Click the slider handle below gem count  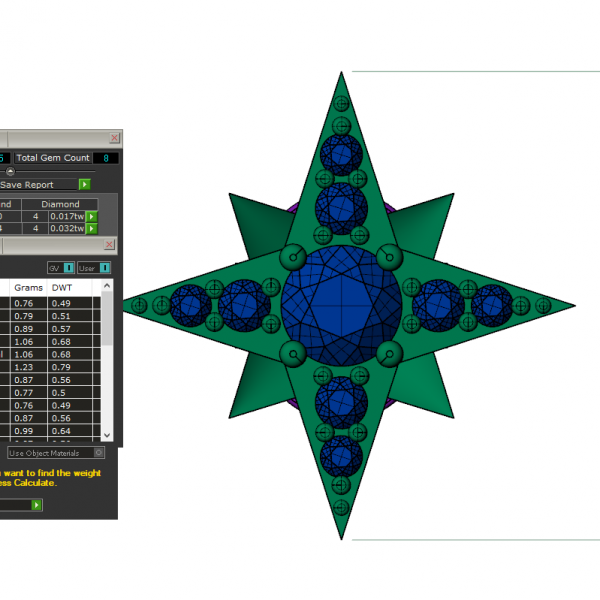click(11, 172)
